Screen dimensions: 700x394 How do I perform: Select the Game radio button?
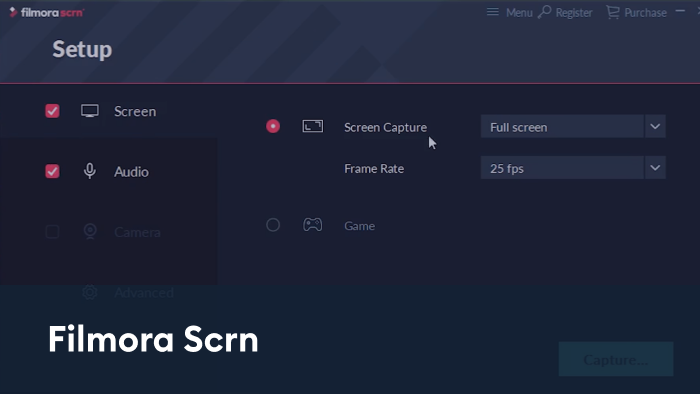273,224
